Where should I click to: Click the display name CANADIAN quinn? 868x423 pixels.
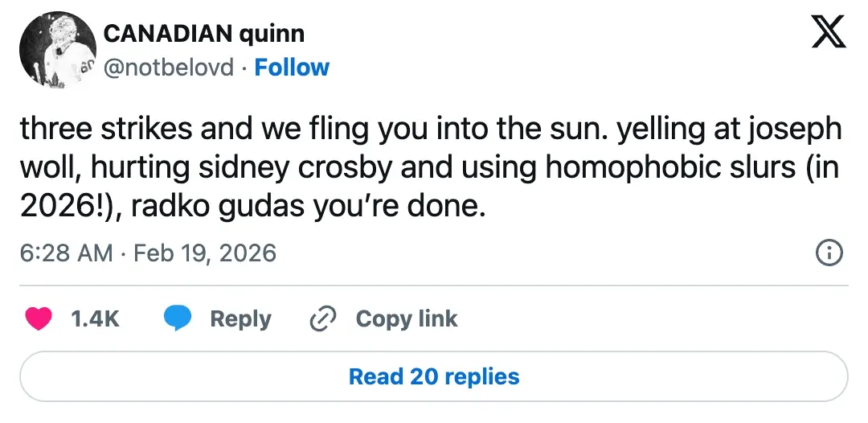(x=205, y=35)
